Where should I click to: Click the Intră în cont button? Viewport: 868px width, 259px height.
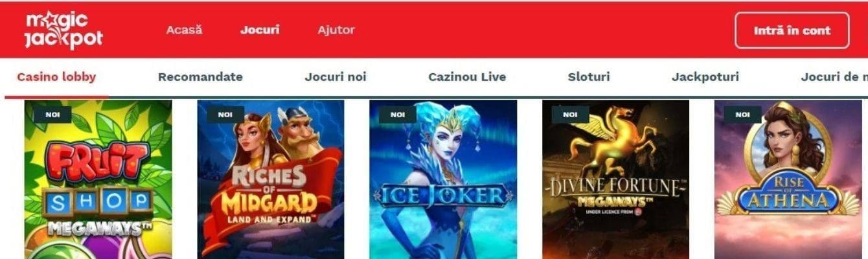coord(792,30)
